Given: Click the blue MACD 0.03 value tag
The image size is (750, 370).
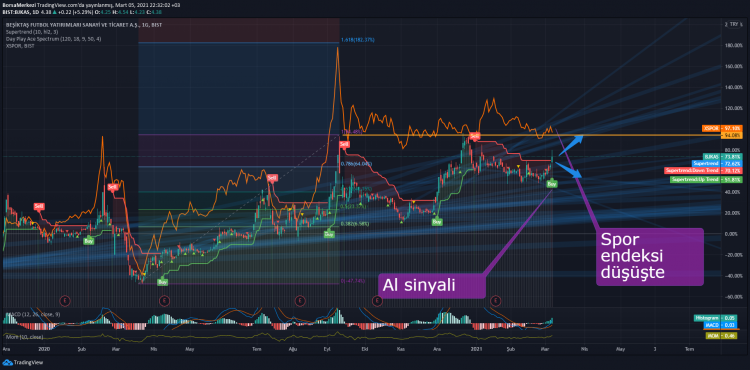Looking at the screenshot, I should [x=722, y=325].
